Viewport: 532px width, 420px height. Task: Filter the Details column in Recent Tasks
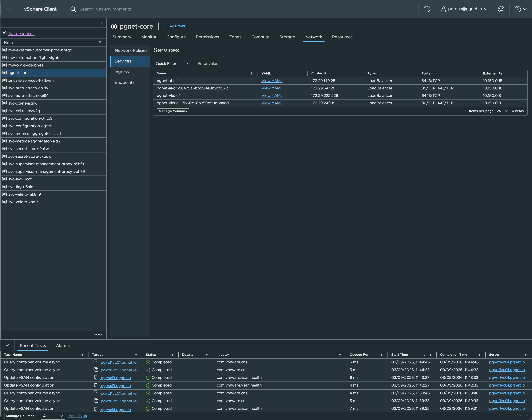coord(207,355)
